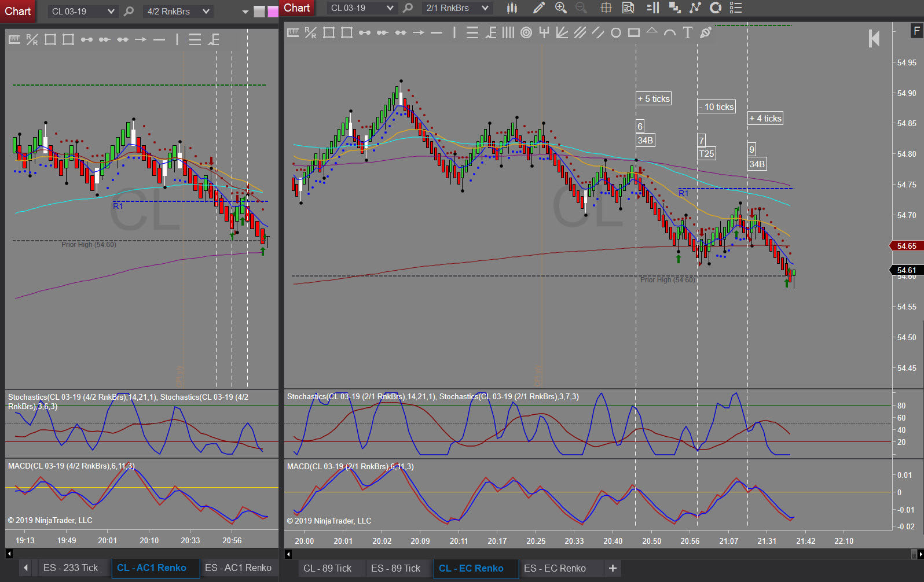The image size is (924, 582).
Task: Select the pencil drawing tools icon
Action: 538,8
